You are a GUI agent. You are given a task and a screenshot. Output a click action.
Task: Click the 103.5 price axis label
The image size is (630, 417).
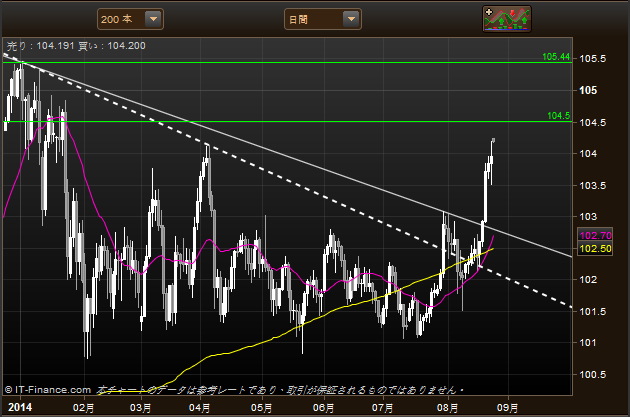[x=593, y=186]
